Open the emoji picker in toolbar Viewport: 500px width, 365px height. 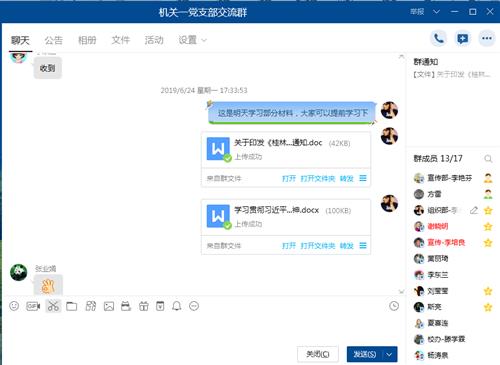click(x=14, y=306)
